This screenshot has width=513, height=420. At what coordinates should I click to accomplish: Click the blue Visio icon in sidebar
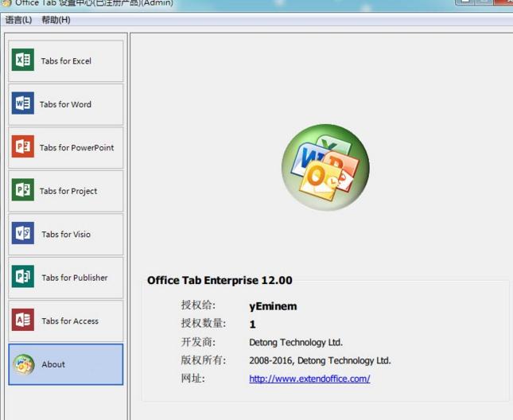(x=23, y=233)
